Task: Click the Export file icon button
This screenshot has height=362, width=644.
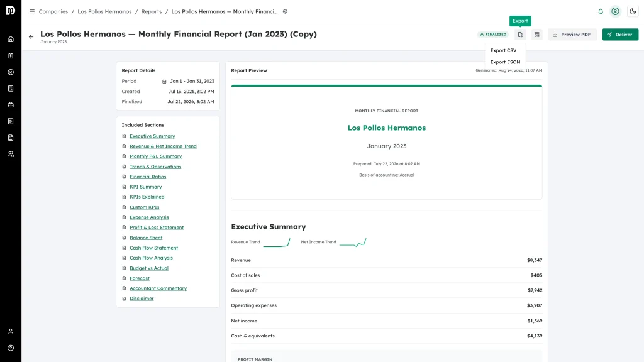Action: 520,35
